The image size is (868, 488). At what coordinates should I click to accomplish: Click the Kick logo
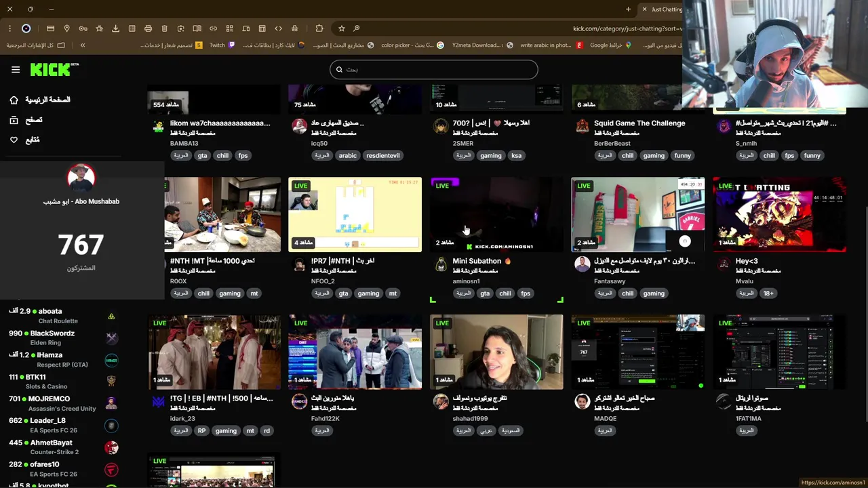pyautogui.click(x=54, y=69)
